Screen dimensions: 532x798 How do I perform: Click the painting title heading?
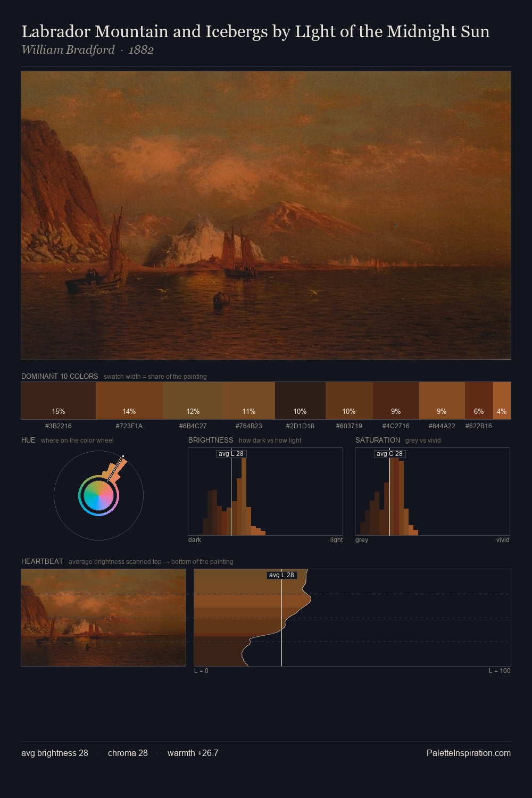tap(255, 32)
